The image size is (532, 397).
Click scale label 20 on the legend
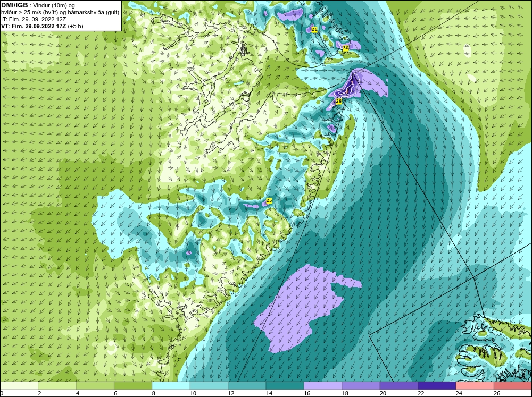[383, 394]
